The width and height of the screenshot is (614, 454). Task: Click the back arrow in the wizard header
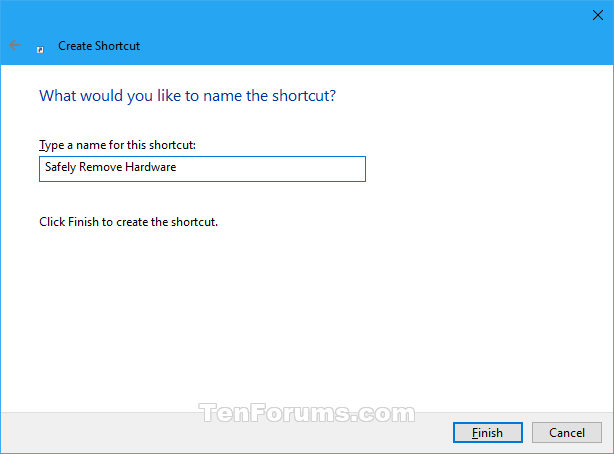click(15, 45)
